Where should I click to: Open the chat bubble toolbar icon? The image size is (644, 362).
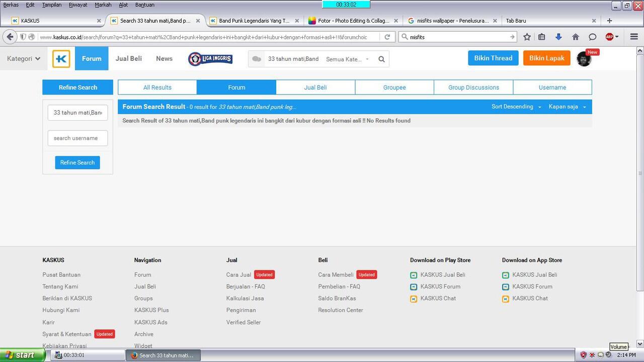click(x=593, y=37)
